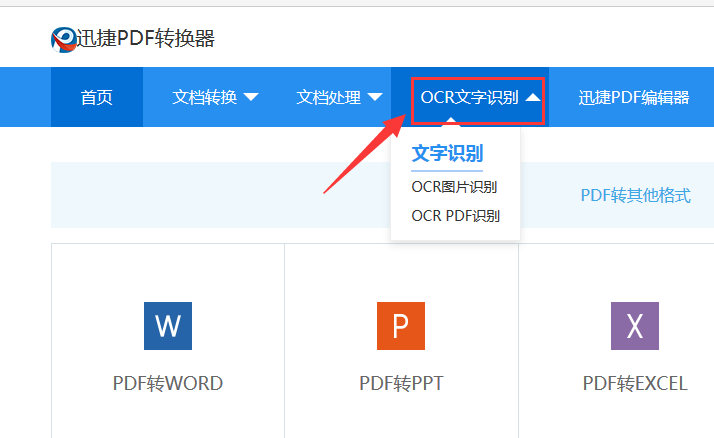Viewport: 714px width, 438px height.
Task: Choose OCR PDF识别 from the dropdown
Action: [x=455, y=215]
